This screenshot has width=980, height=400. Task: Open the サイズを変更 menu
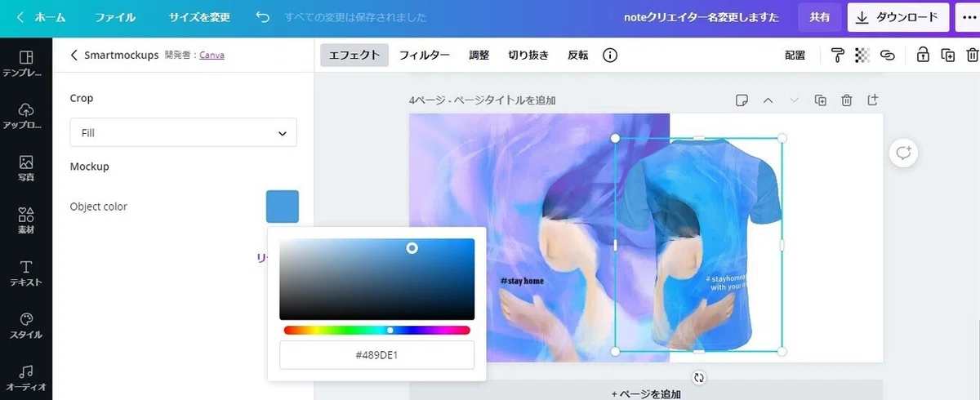point(199,17)
